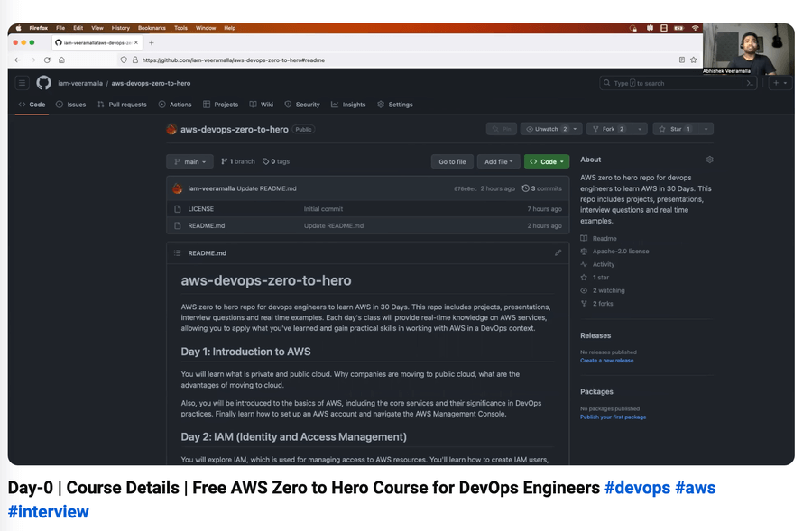Click the macOS Apple menu icon
The image size is (812, 531).
click(x=19, y=28)
